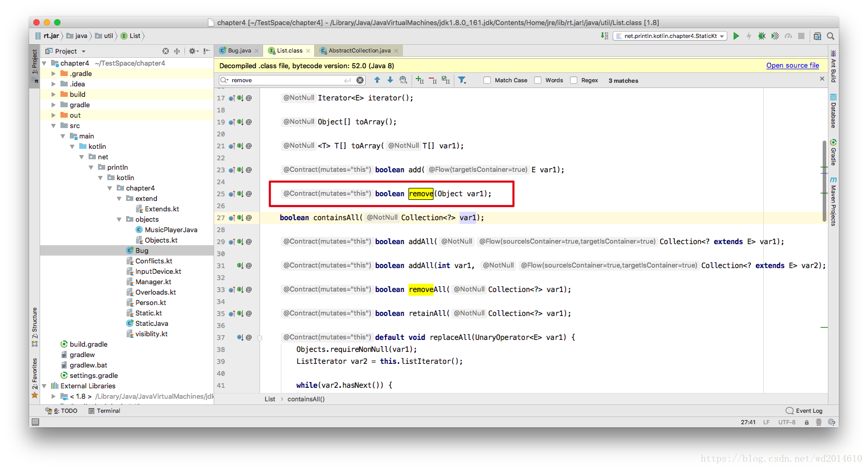Open Project panel settings gear

coord(193,51)
